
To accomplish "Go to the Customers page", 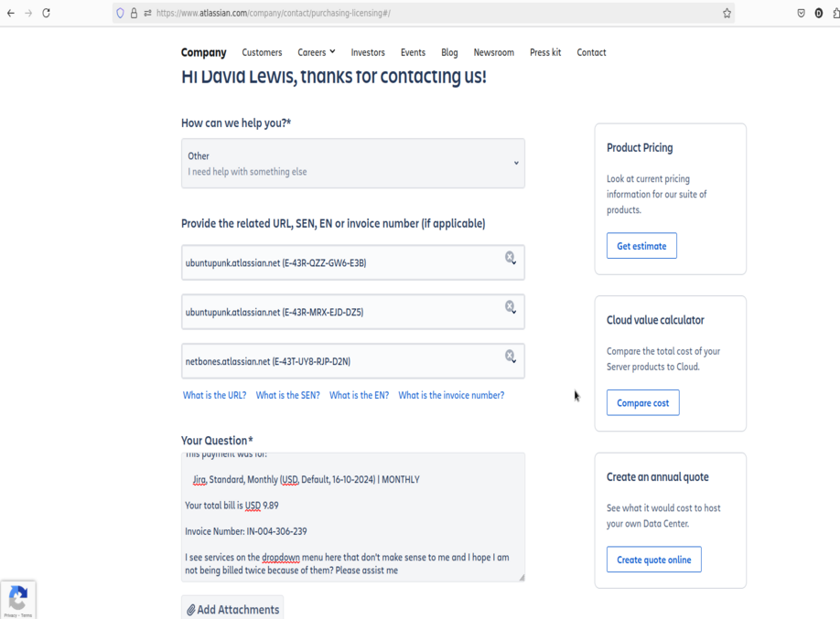I will pyautogui.click(x=262, y=52).
